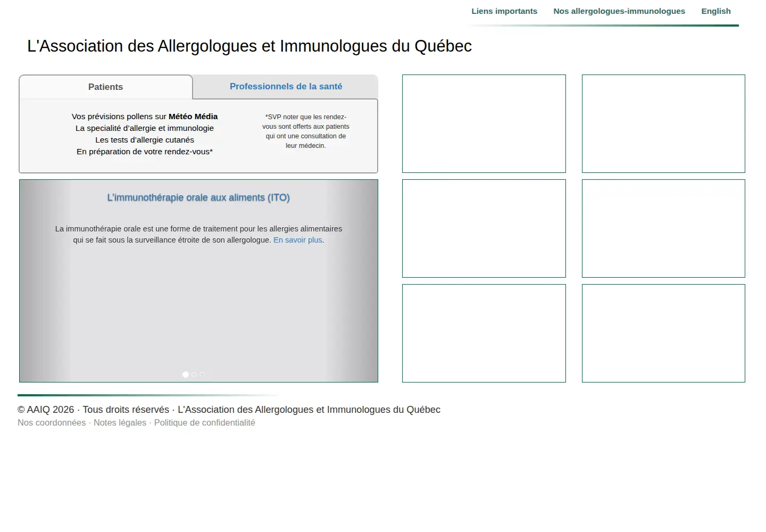Screen dimensions: 766x532
Task: Switch to Professionnels de la santé tab
Action: coord(286,87)
